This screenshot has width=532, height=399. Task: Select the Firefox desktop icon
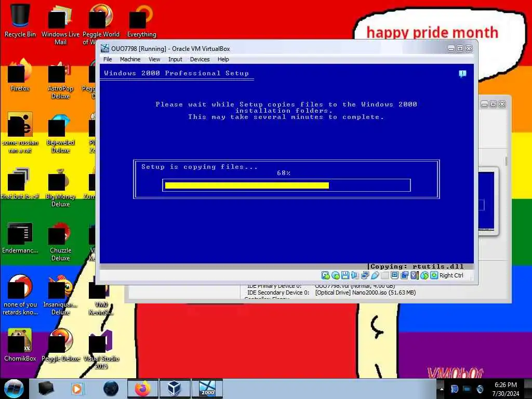pos(20,75)
